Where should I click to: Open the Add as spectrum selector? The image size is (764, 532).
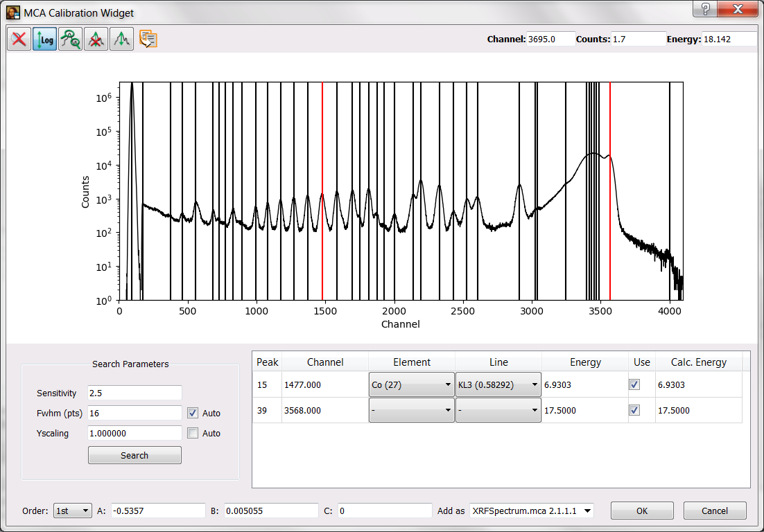[x=531, y=511]
